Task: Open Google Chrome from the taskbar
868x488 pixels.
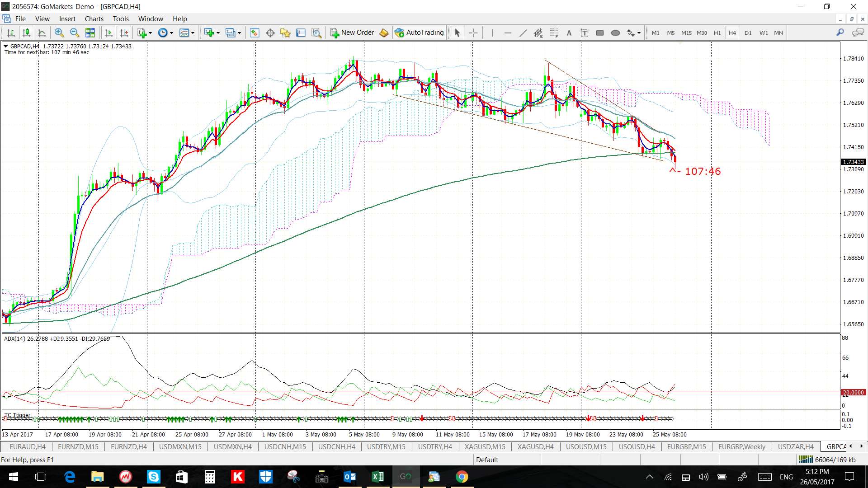Action: tap(462, 477)
